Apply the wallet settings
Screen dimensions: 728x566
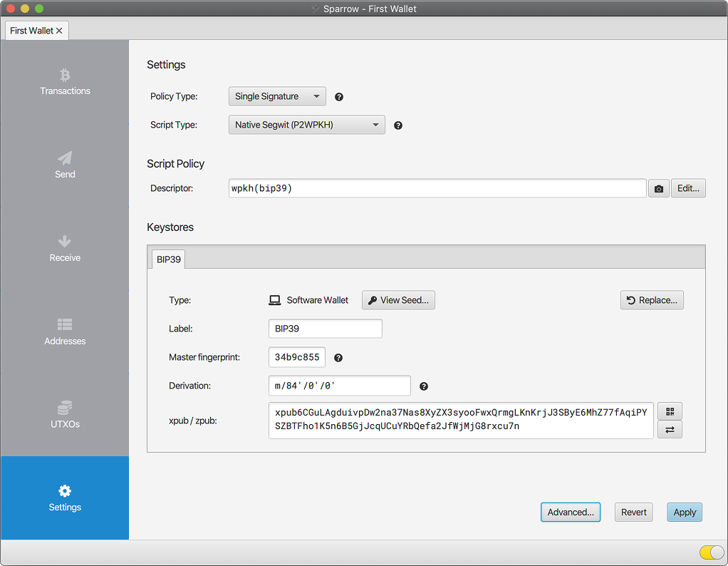pyautogui.click(x=685, y=512)
